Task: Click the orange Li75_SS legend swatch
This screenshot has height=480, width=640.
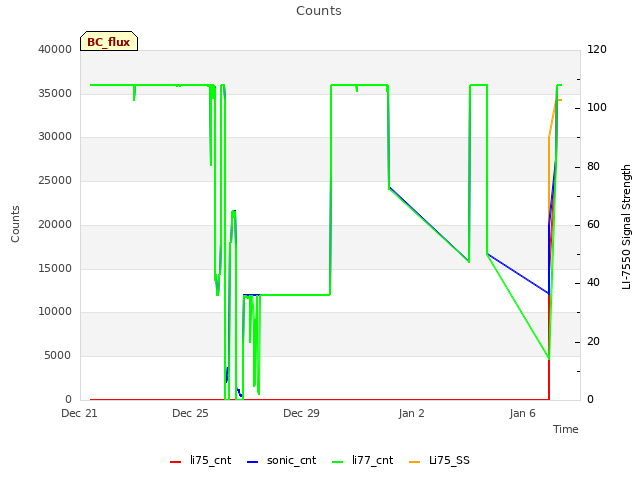Action: (x=414, y=462)
